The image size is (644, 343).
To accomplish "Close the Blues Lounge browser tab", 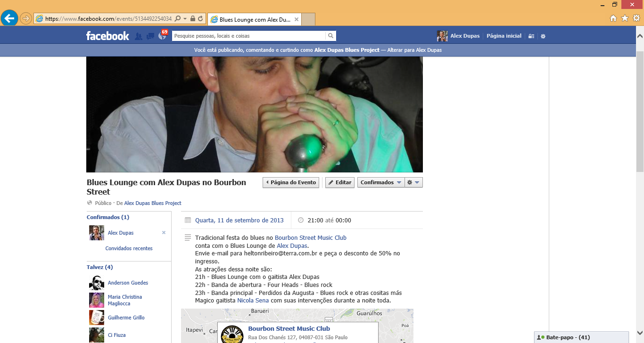I will (x=297, y=19).
